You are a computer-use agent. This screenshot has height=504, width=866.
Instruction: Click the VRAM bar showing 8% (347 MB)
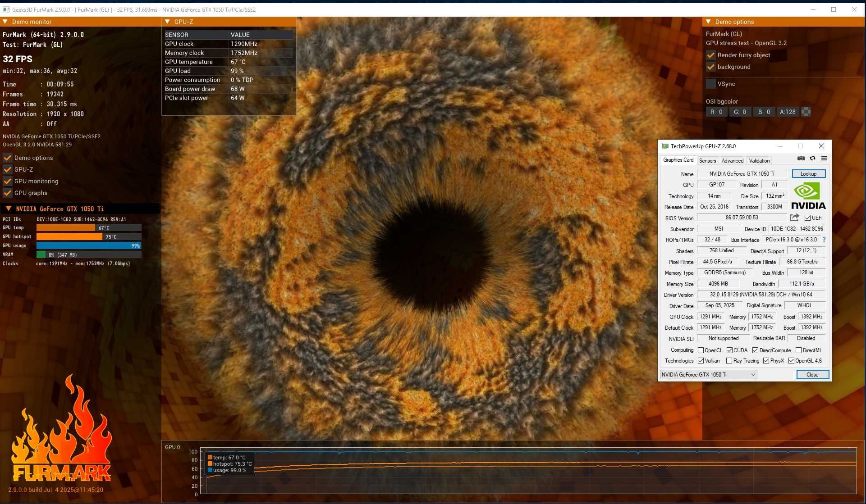[x=89, y=255]
